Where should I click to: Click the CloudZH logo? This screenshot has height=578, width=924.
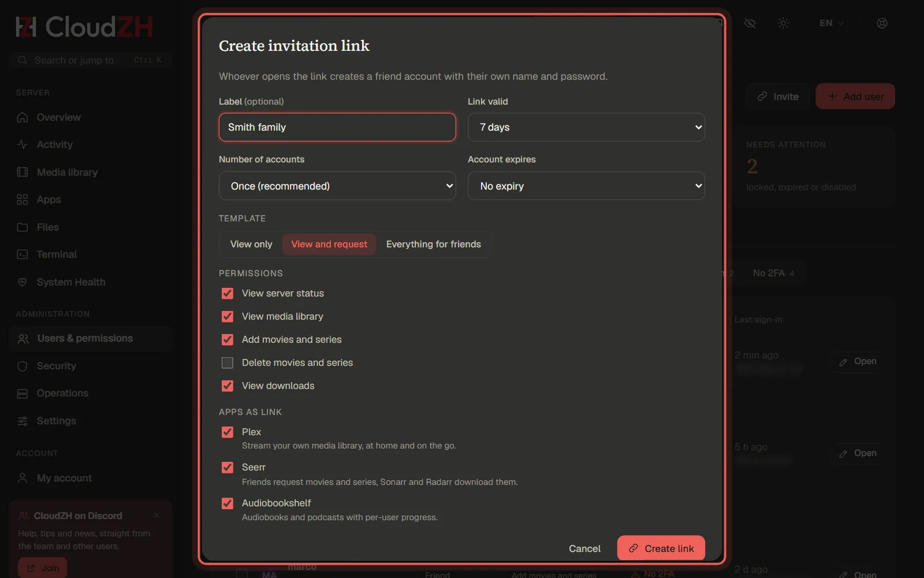click(x=84, y=27)
